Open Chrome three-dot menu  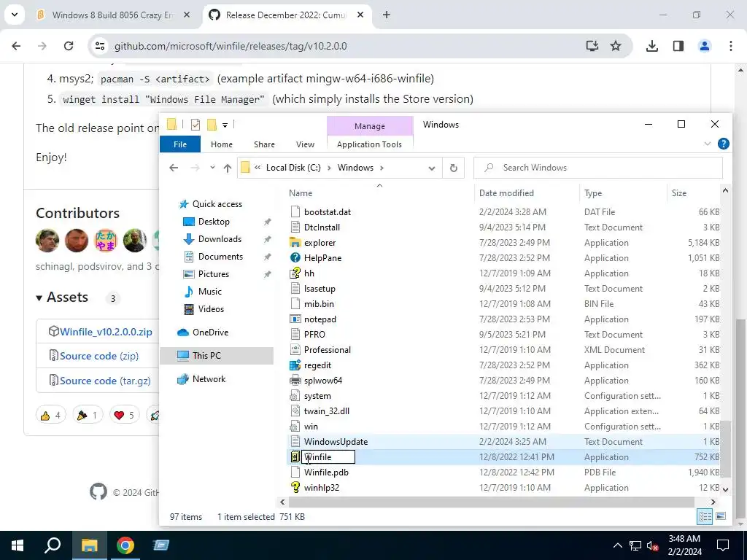[x=731, y=46]
